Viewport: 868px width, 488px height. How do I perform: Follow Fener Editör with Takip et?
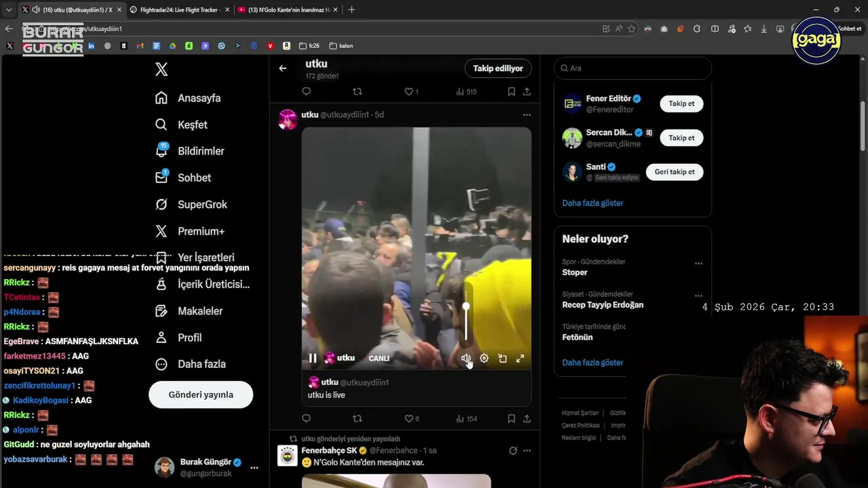[682, 104]
